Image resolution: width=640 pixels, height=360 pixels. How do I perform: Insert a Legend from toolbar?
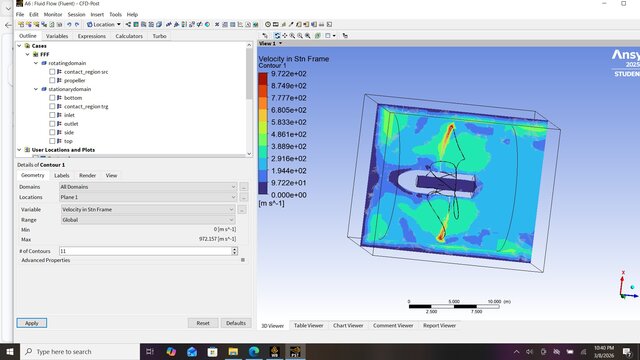point(184,24)
